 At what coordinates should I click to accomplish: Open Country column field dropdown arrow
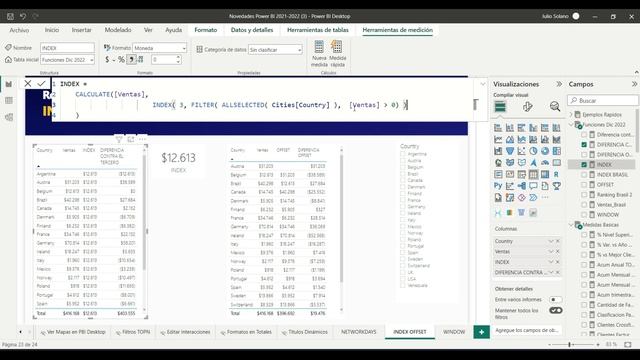tap(551, 241)
